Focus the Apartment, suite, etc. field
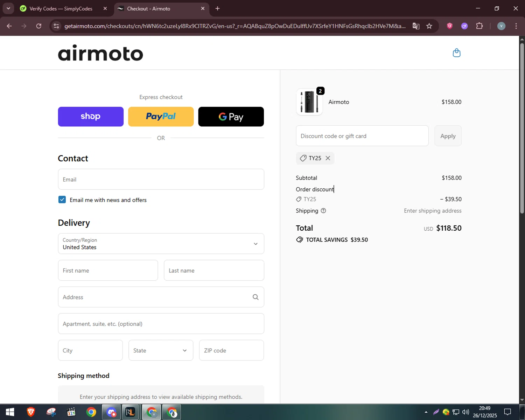 (161, 324)
